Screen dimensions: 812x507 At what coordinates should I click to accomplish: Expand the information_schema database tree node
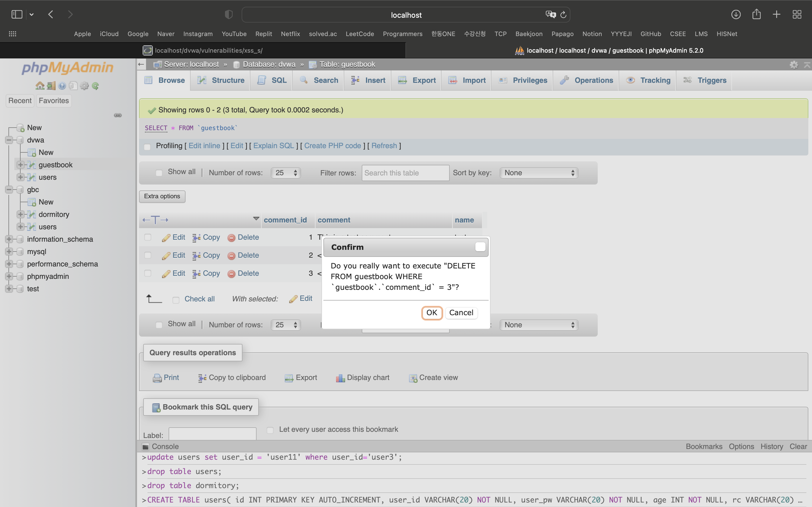click(x=9, y=239)
